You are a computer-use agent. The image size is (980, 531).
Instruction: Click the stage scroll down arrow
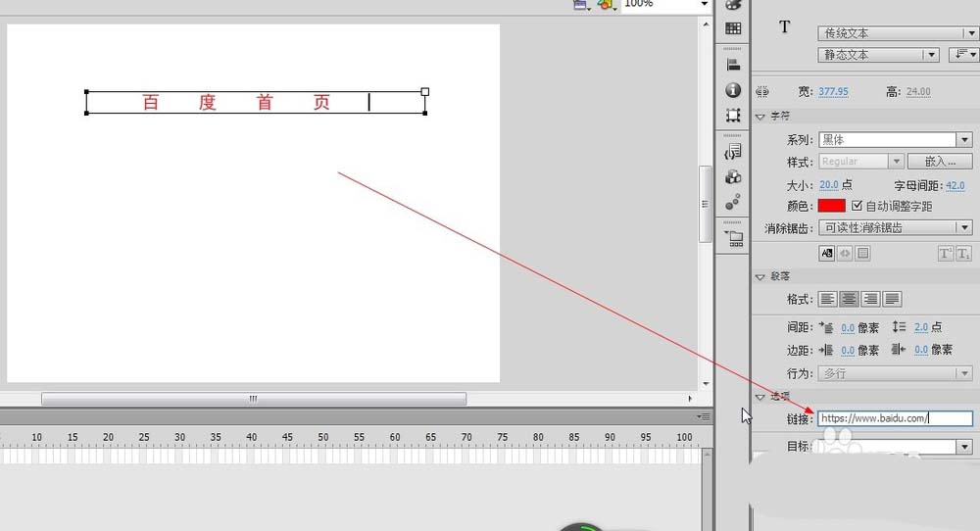point(706,384)
